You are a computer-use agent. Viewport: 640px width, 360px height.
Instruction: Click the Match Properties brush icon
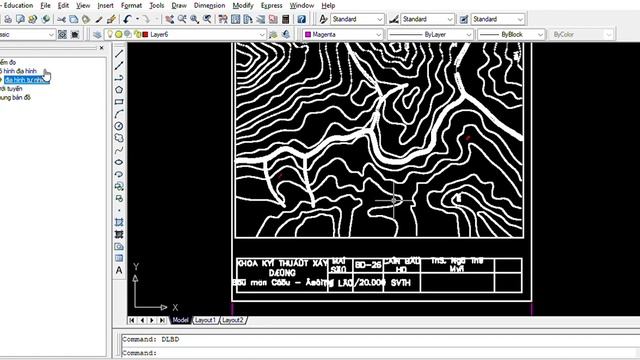[99, 19]
